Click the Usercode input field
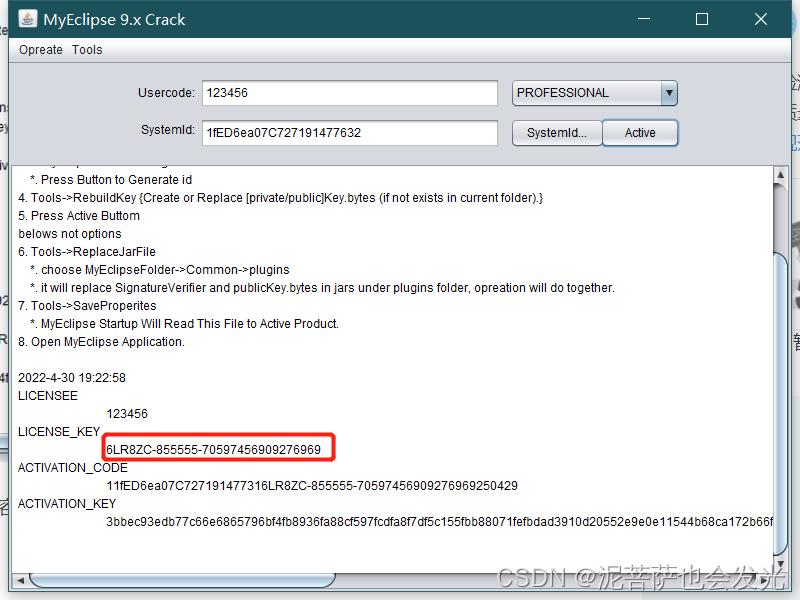This screenshot has width=800, height=600. [x=349, y=93]
